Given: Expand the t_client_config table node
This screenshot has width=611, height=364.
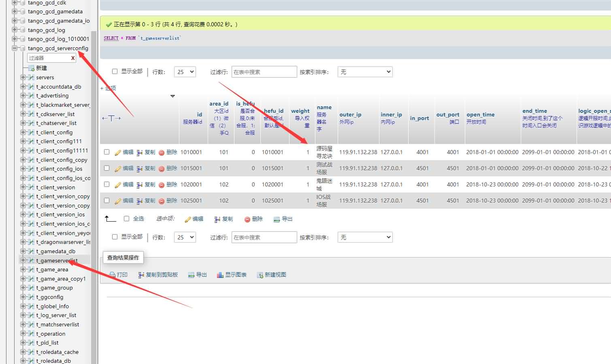Looking at the screenshot, I should 23,132.
